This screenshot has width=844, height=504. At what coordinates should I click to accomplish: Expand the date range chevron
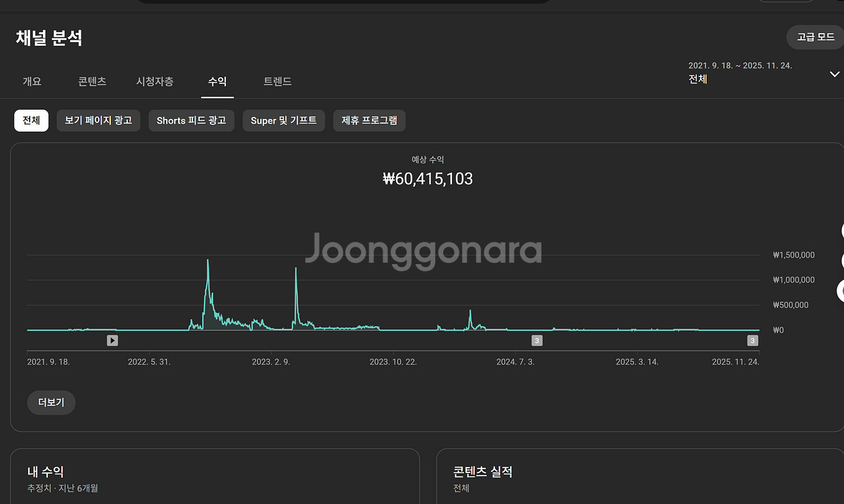coord(835,74)
